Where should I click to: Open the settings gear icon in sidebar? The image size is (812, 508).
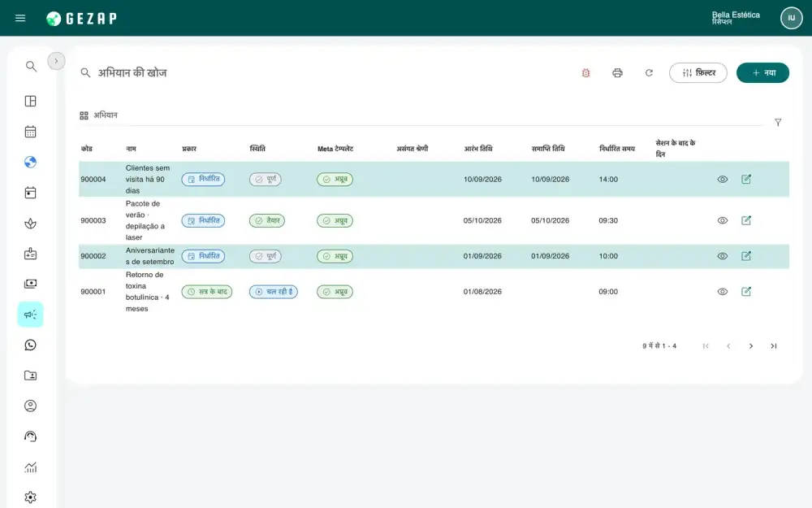[x=31, y=497]
